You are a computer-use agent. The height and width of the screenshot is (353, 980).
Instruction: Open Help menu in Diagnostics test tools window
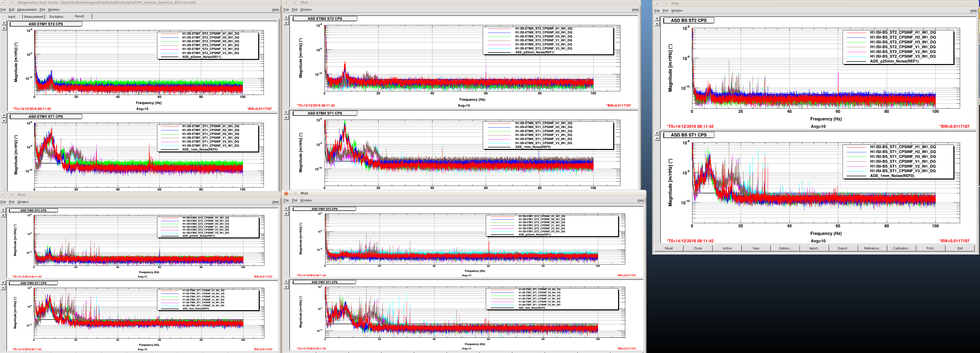(x=275, y=9)
